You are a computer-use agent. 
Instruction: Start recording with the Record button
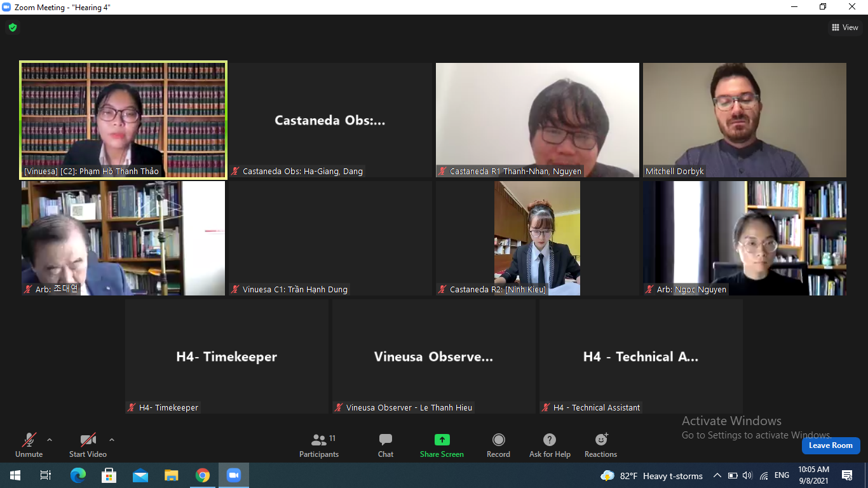(498, 445)
